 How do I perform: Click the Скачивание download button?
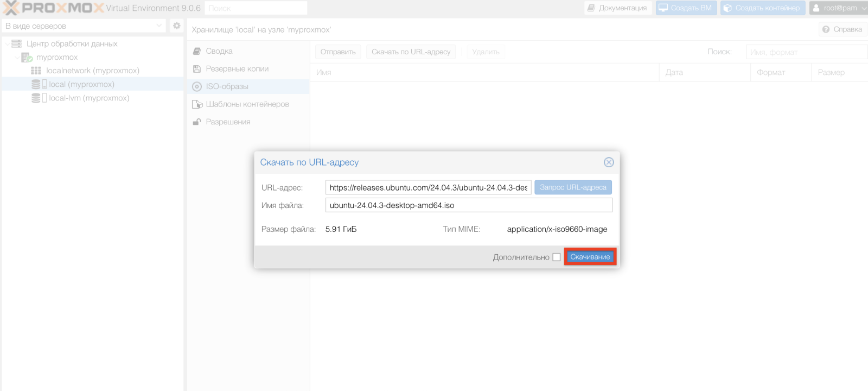tap(590, 257)
